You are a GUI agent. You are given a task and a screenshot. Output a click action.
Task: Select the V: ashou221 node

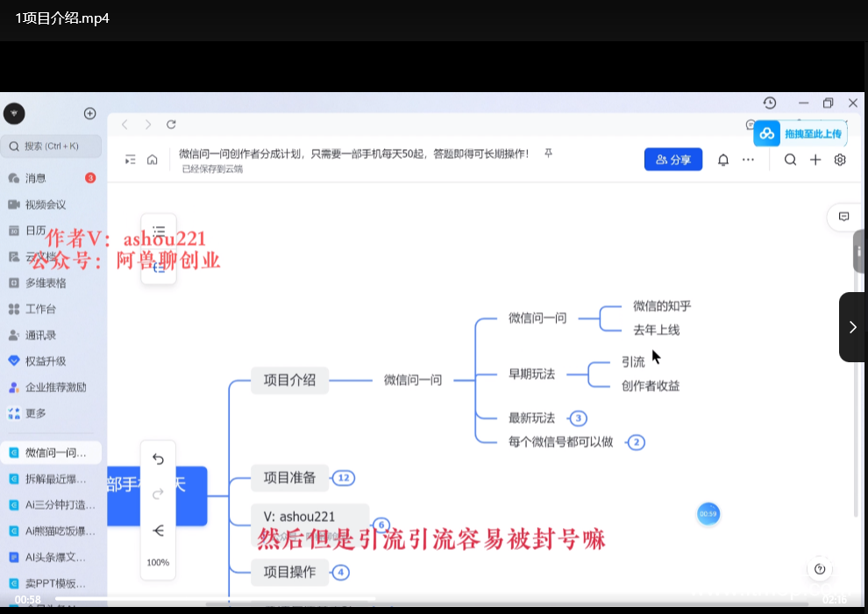(310, 524)
